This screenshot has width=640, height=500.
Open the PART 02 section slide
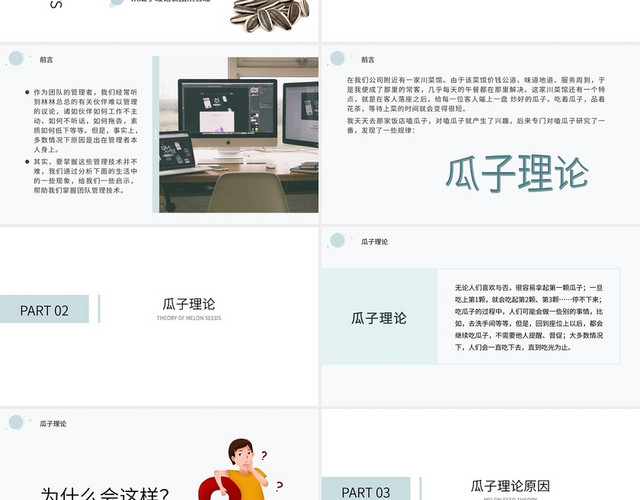pyautogui.click(x=159, y=316)
